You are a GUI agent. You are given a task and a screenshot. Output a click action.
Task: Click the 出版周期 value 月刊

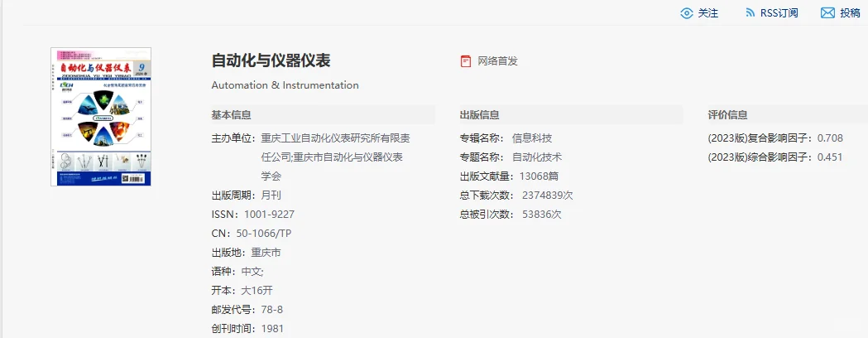tap(271, 196)
